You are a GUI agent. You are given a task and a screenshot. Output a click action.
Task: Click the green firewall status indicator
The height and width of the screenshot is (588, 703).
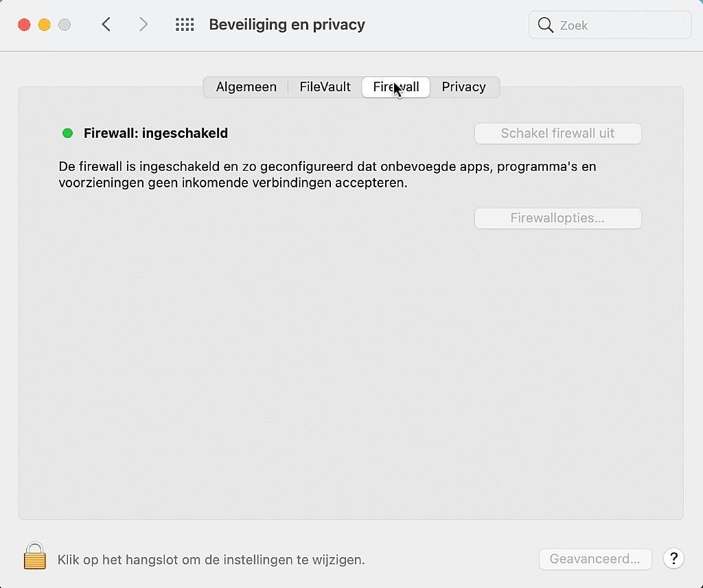tap(67, 133)
